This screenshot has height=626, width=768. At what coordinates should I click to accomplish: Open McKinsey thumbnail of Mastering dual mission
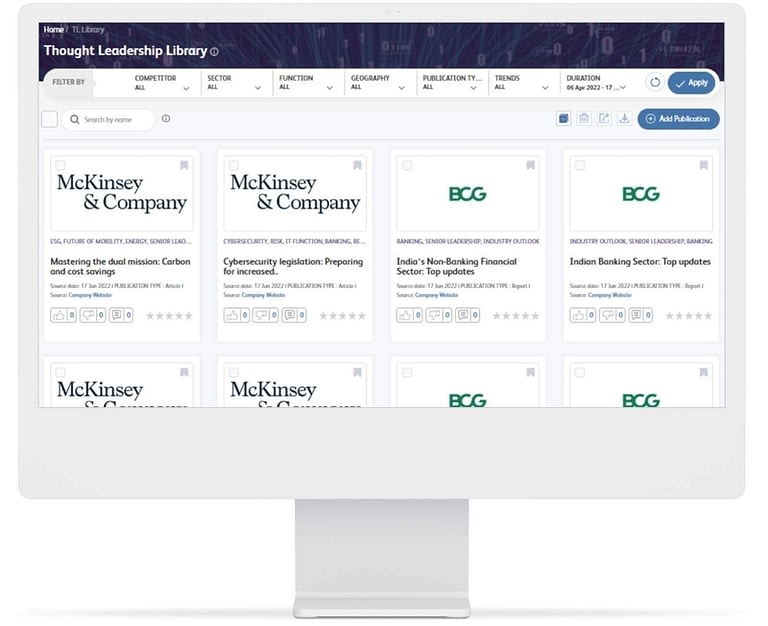[x=122, y=193]
